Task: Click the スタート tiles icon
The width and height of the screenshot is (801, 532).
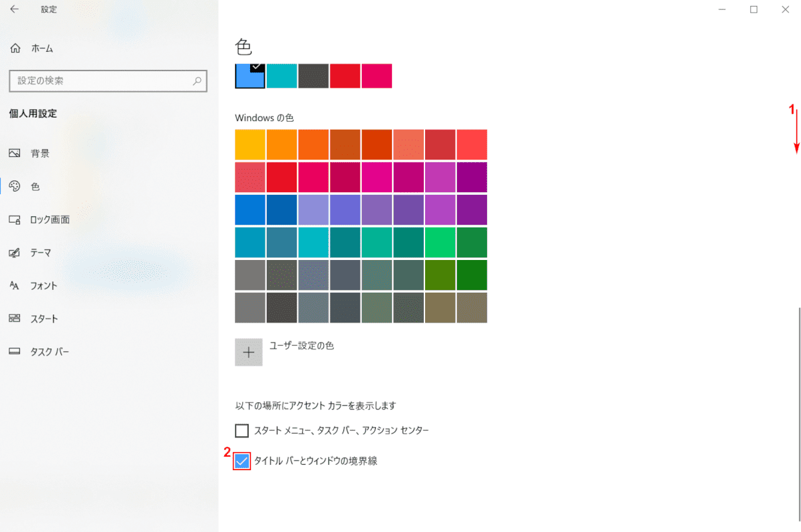Action: (15, 319)
